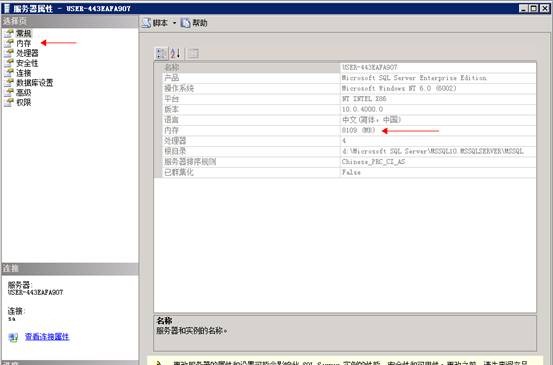Click the 服务器排序规则 property row
This screenshot has width=553, height=365.
[x=346, y=162]
